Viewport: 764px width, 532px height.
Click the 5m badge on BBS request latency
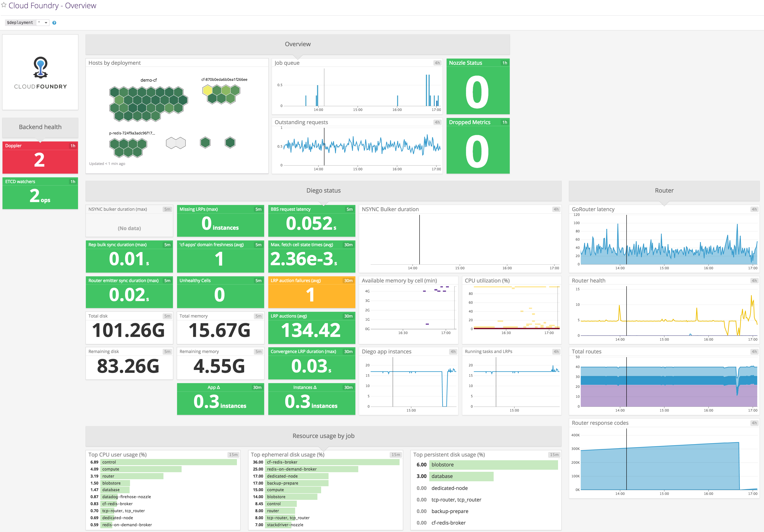click(x=349, y=209)
